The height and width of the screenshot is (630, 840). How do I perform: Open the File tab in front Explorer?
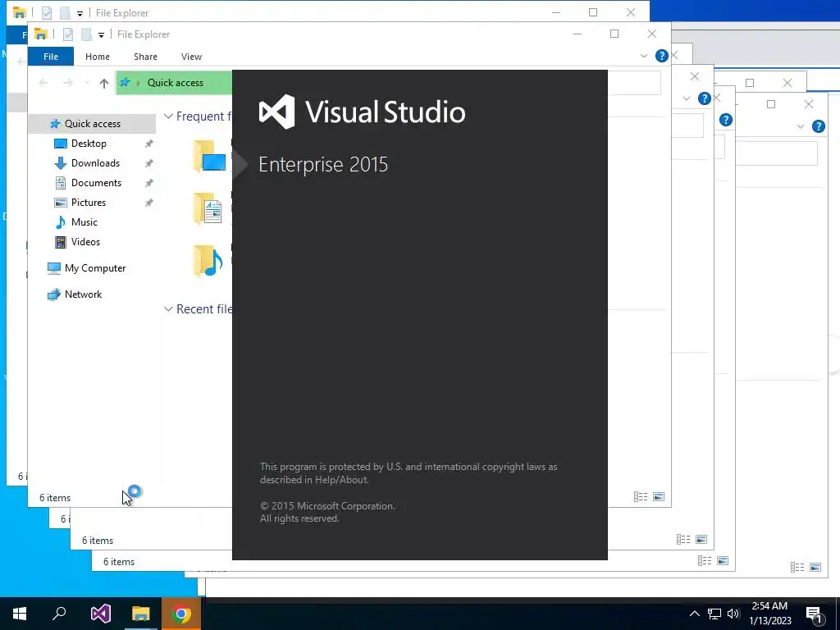click(51, 57)
